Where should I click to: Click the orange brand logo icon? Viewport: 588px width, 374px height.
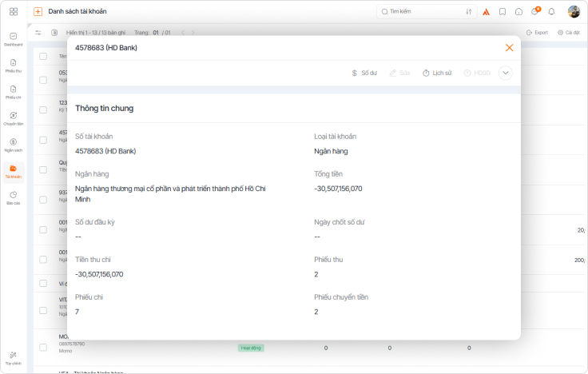click(x=486, y=12)
